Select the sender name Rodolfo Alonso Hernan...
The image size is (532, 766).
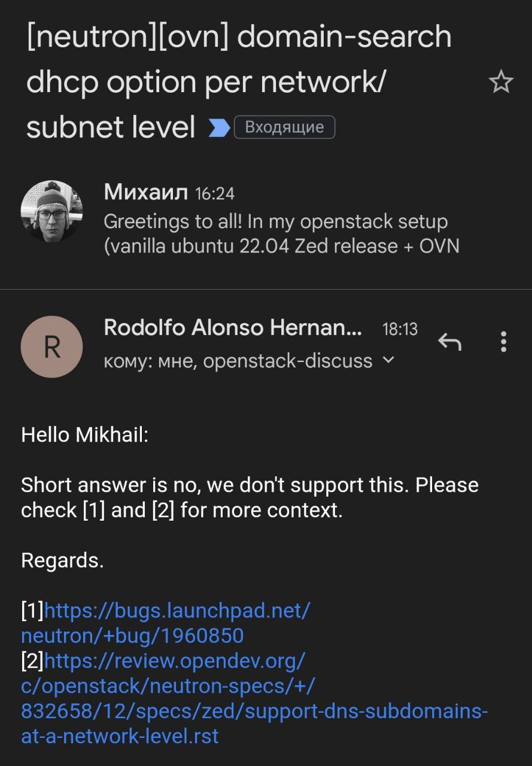click(233, 327)
